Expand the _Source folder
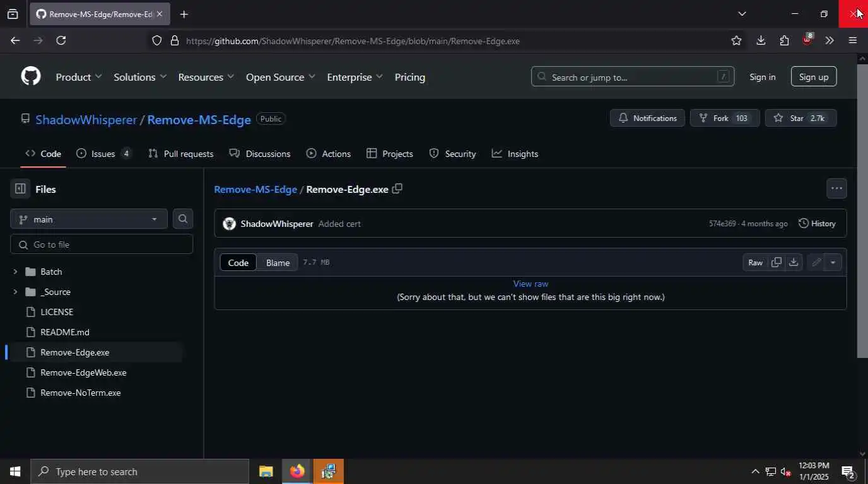This screenshot has height=484, width=868. pyautogui.click(x=15, y=292)
